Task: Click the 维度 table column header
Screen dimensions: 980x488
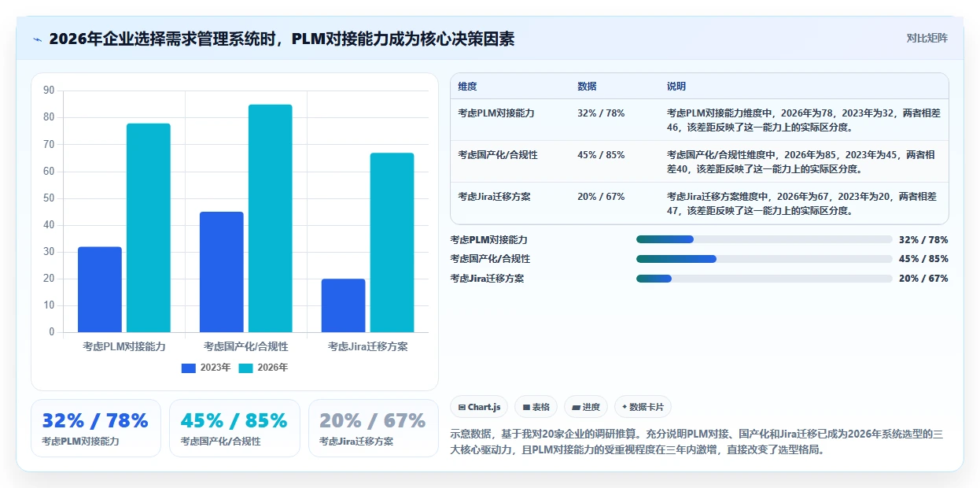Action: coord(467,87)
